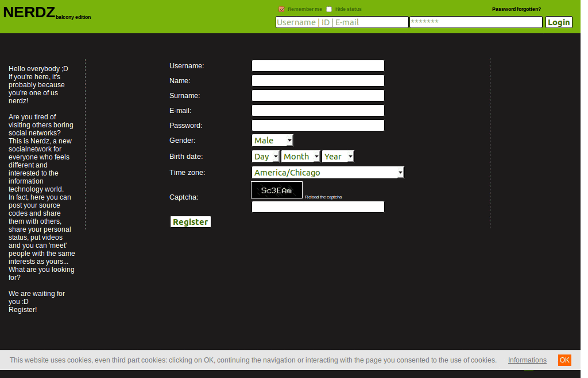
Task: Click the Hide status label text
Action: (349, 9)
